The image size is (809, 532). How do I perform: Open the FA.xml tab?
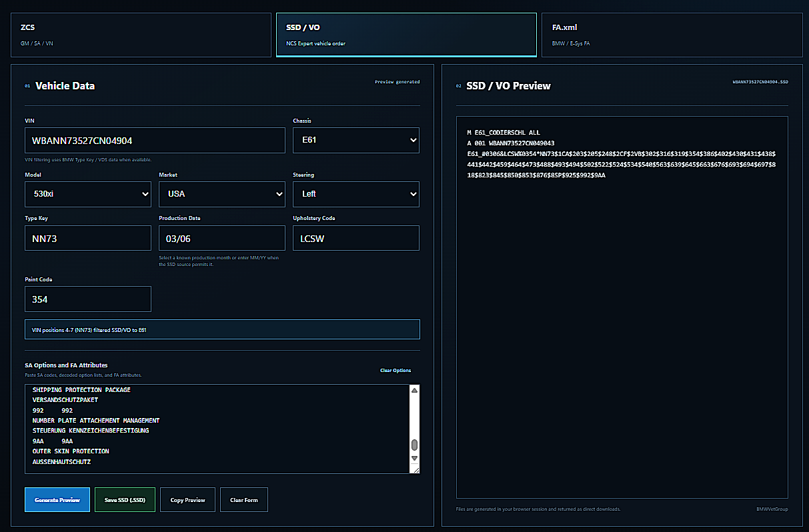coord(672,35)
